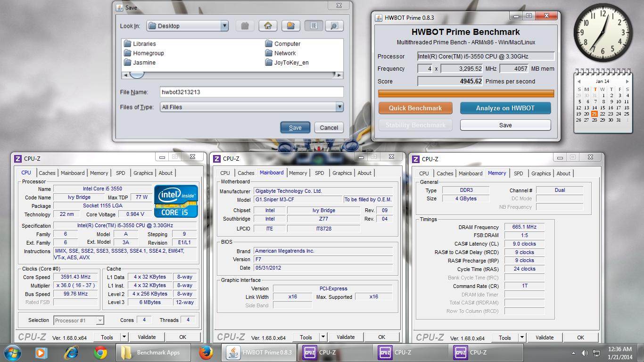Image resolution: width=644 pixels, height=362 pixels.
Task: Open Benchmark Apps folder taskbar button
Action: 153,353
